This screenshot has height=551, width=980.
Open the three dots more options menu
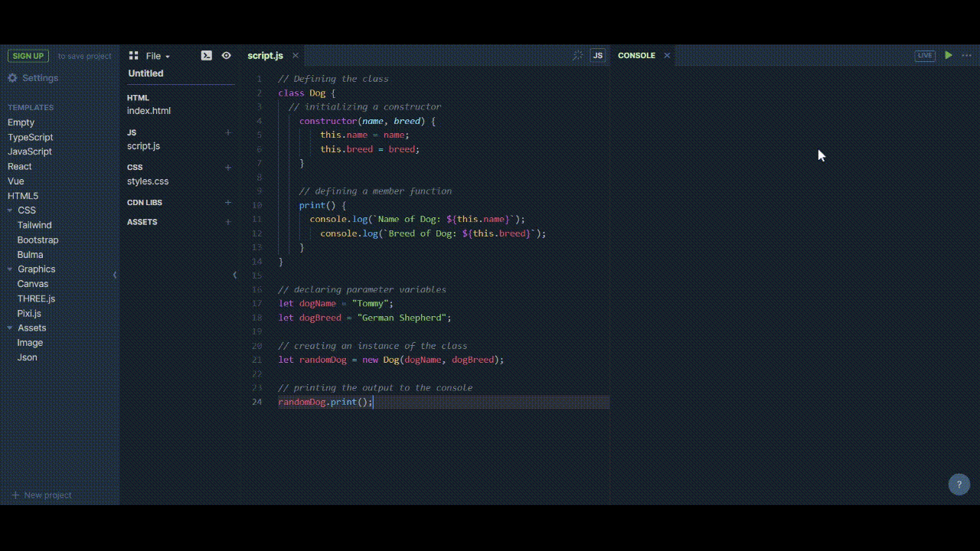[x=966, y=55]
